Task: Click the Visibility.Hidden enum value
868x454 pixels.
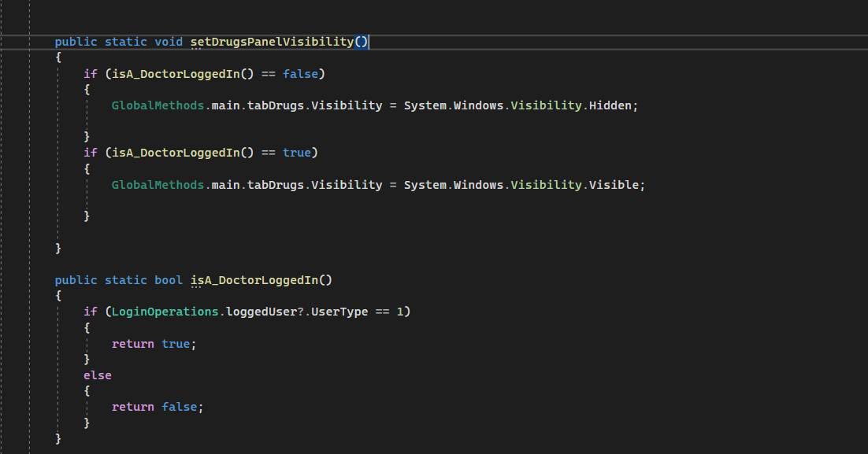Action: [x=610, y=105]
